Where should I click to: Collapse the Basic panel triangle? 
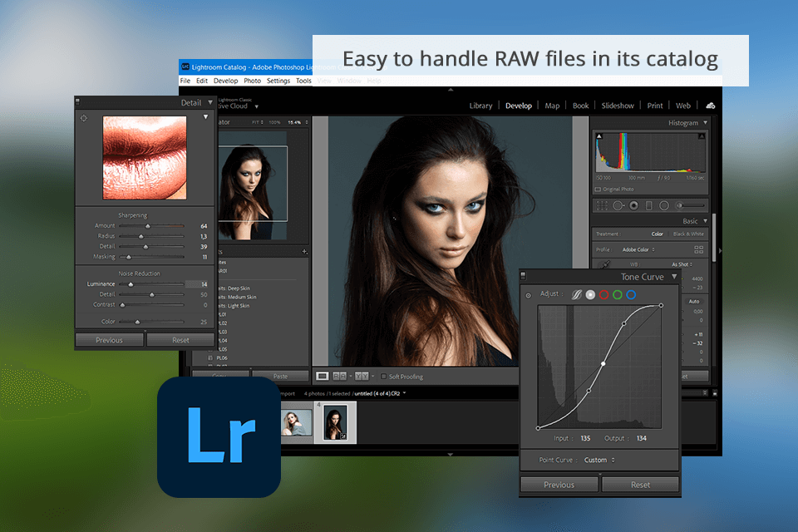pos(706,221)
